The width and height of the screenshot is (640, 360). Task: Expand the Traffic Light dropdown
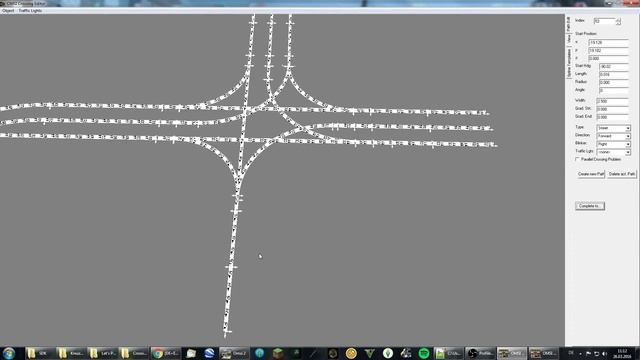628,152
